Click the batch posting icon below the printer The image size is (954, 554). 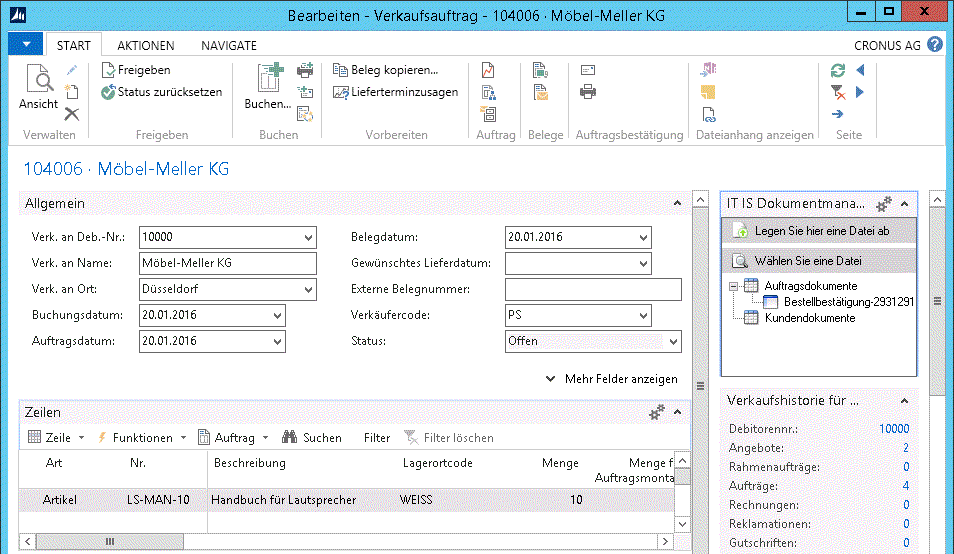pos(305,92)
